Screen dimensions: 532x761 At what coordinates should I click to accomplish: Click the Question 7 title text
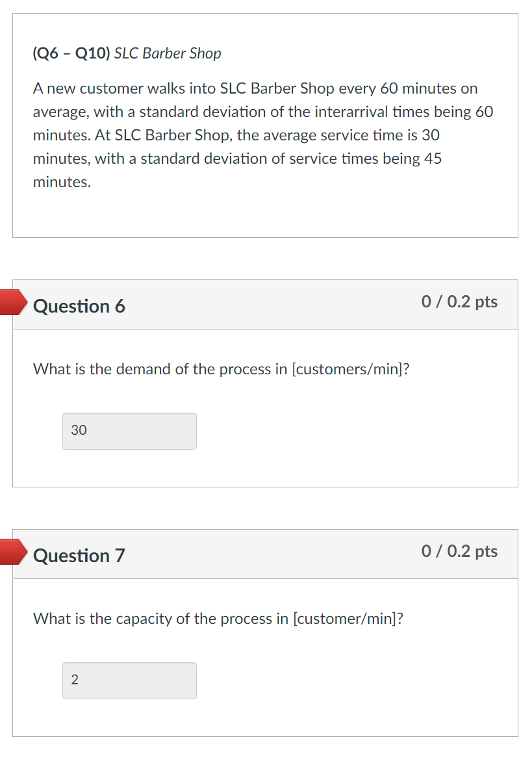(79, 556)
